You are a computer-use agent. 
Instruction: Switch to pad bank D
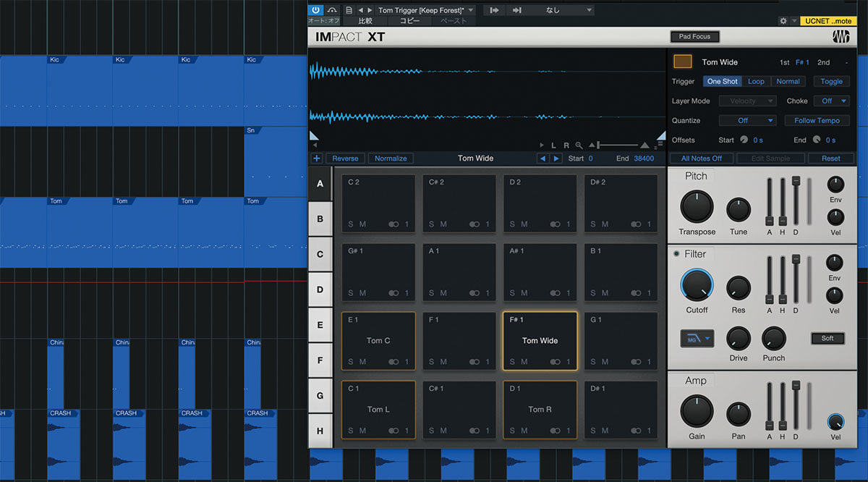coord(320,289)
